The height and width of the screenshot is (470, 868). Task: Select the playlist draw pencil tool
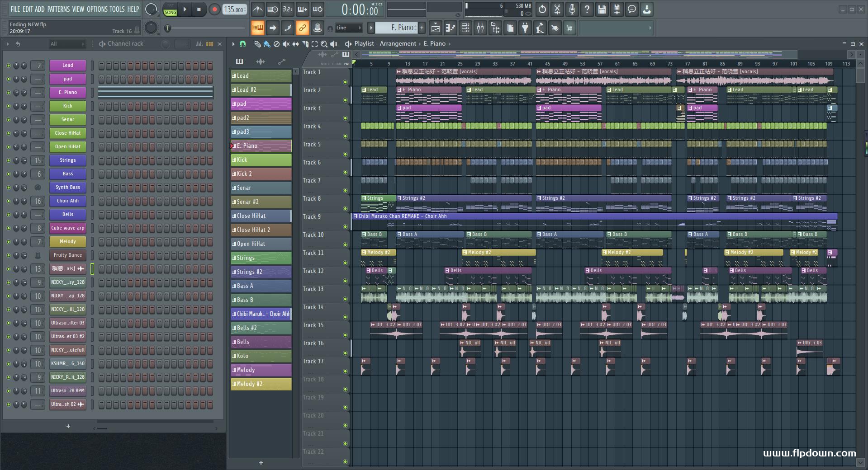pos(257,44)
